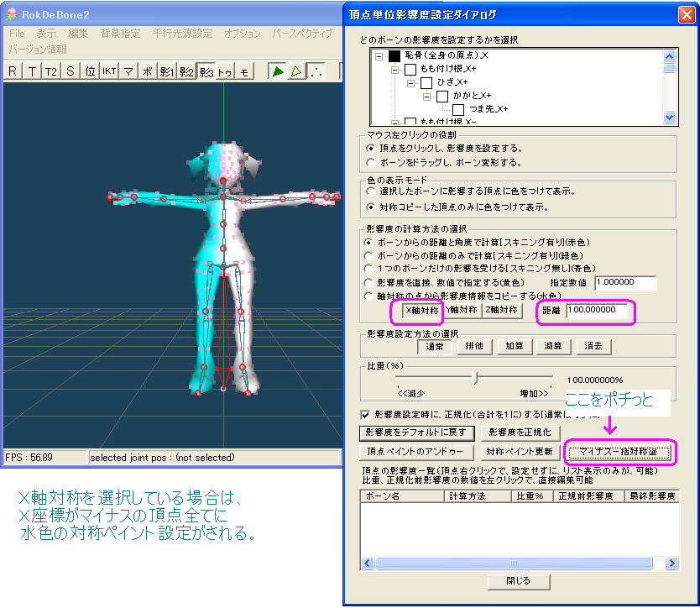Click the 距離 distance input field
The width and height of the screenshot is (700, 608).
tap(599, 310)
